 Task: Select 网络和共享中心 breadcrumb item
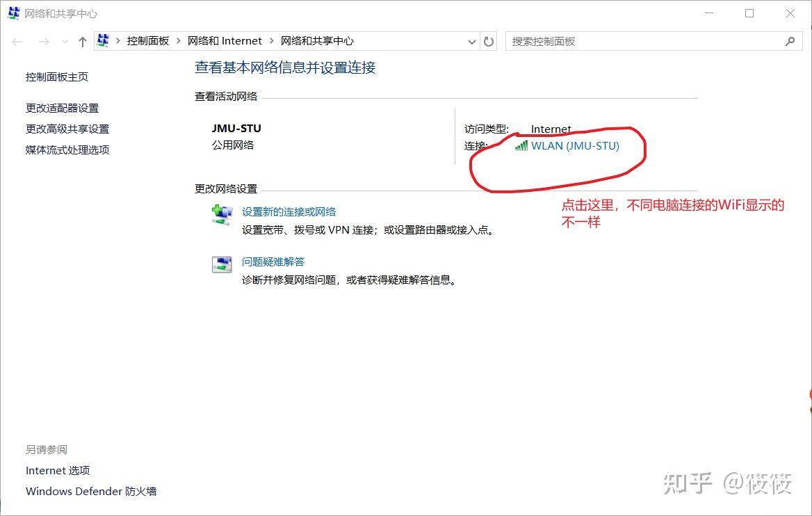pyautogui.click(x=317, y=41)
